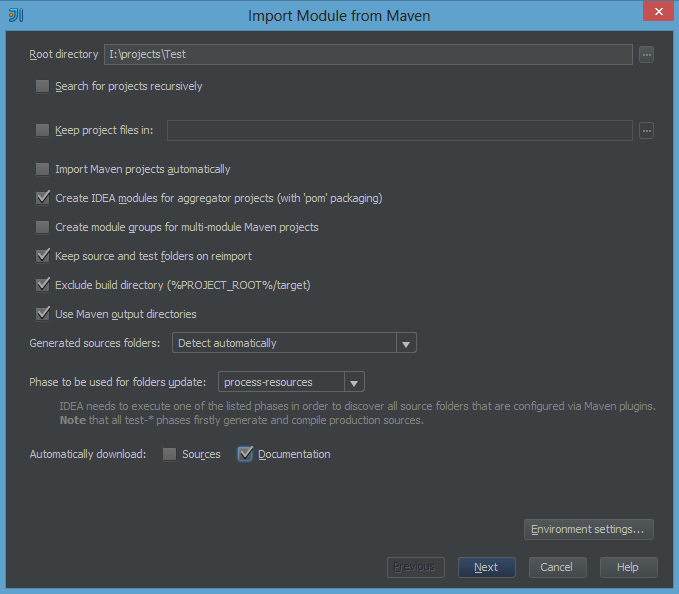Open Generated sources folders dropdown
Image resolution: width=679 pixels, height=594 pixels.
coord(294,343)
